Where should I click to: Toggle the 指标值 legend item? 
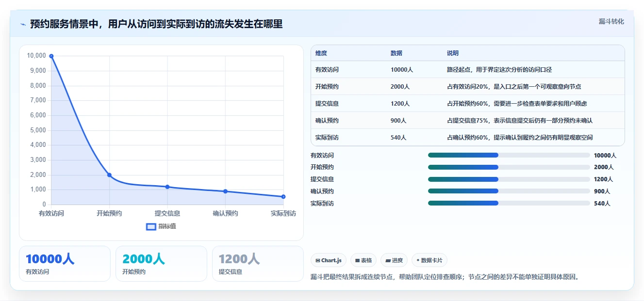pyautogui.click(x=161, y=226)
